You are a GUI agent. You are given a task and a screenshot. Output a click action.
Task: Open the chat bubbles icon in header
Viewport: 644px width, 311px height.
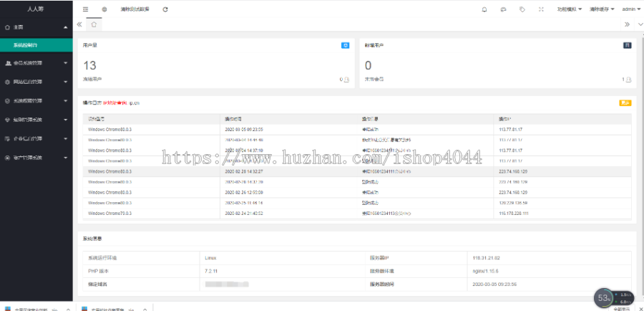point(503,9)
